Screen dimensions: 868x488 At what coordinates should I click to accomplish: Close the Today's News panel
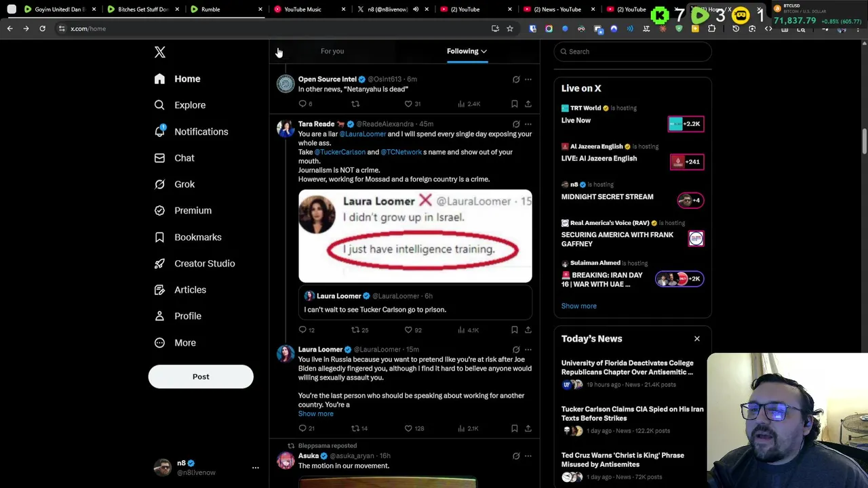[696, 339]
